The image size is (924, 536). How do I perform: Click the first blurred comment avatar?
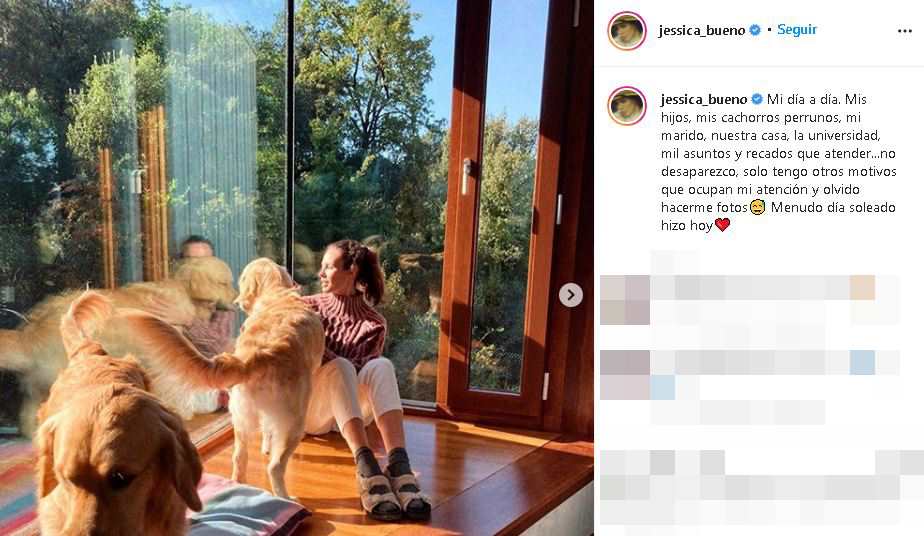click(625, 300)
